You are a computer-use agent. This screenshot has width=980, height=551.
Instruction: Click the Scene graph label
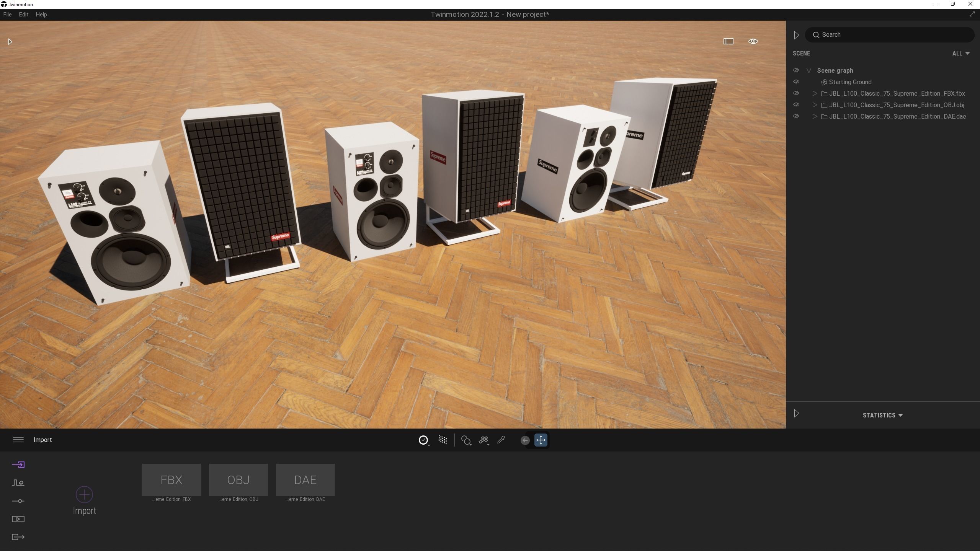(x=835, y=70)
